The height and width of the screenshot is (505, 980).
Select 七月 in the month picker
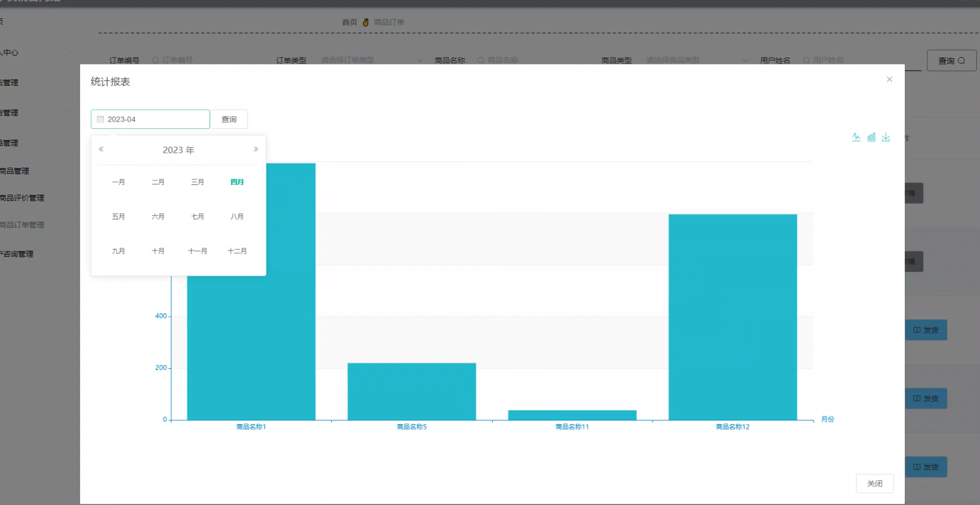coord(197,216)
